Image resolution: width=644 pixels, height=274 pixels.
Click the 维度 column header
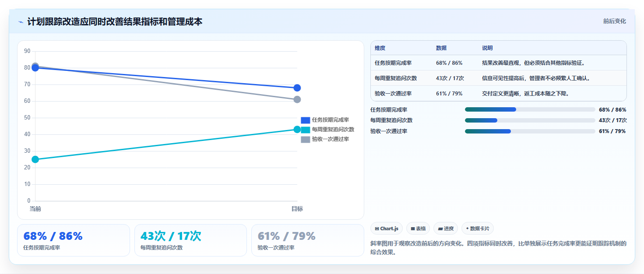pyautogui.click(x=380, y=48)
